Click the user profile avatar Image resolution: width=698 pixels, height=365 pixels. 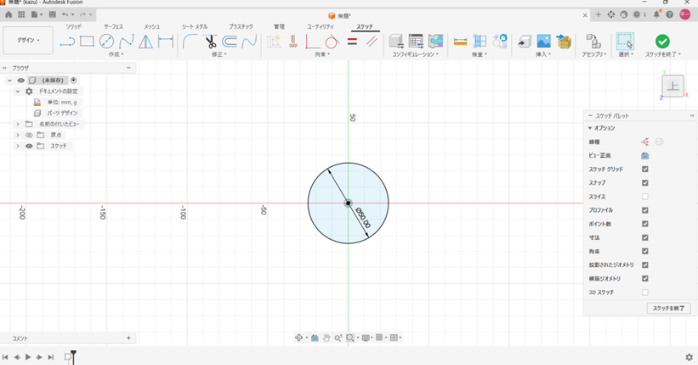pyautogui.click(x=685, y=15)
